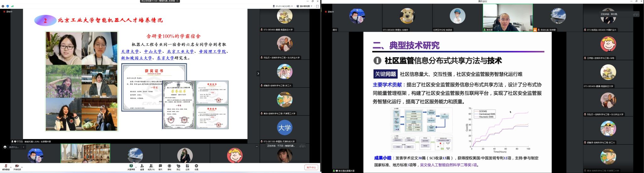Select 李方昱's video thumbnail
This screenshot has height=173, width=644.
point(508,18)
